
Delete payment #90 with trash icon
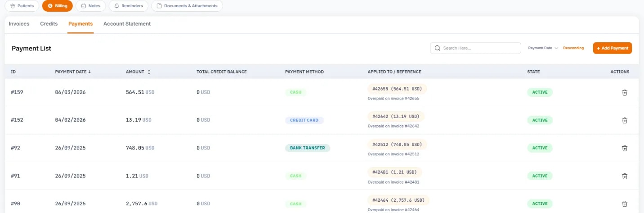click(x=624, y=204)
